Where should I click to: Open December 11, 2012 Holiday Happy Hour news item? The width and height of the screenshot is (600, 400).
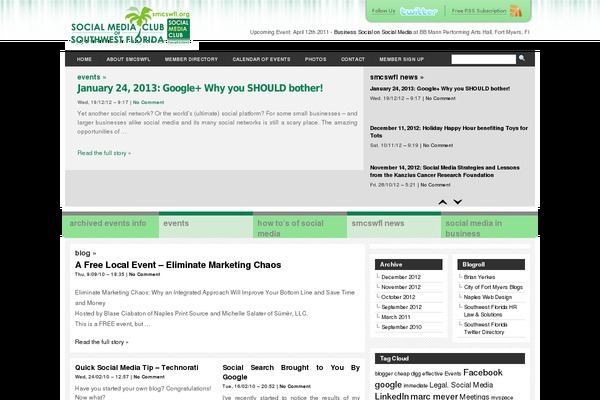448,132
